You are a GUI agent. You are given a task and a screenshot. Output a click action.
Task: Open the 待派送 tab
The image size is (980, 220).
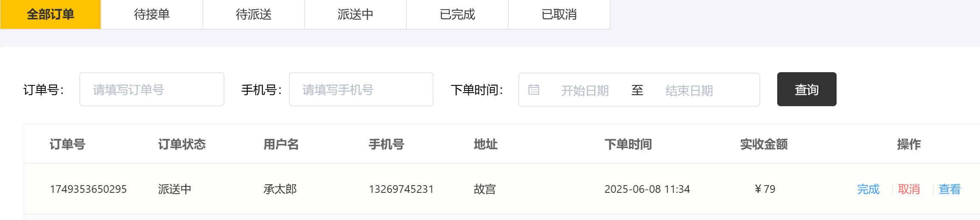coord(254,14)
